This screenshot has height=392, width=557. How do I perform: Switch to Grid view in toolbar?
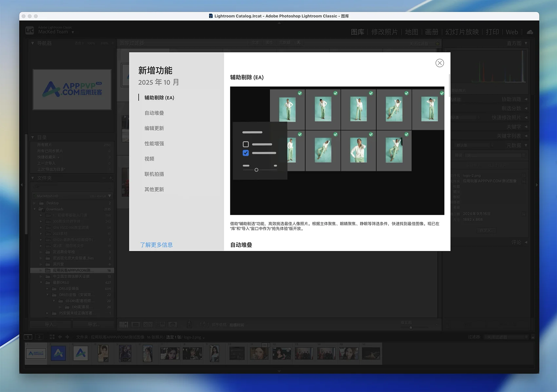(124, 325)
